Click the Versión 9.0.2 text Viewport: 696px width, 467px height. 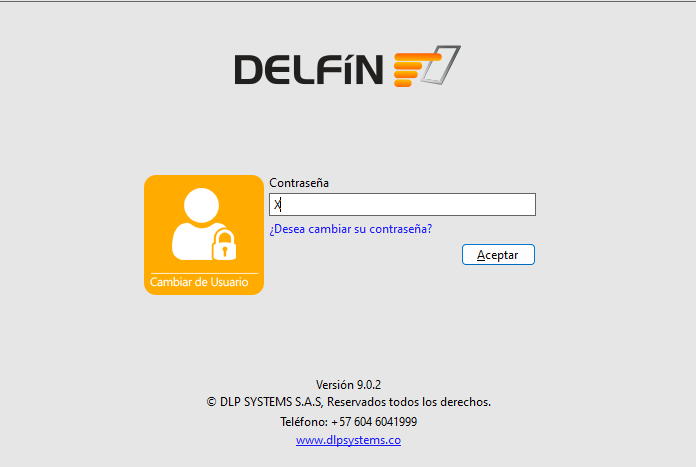pyautogui.click(x=348, y=384)
